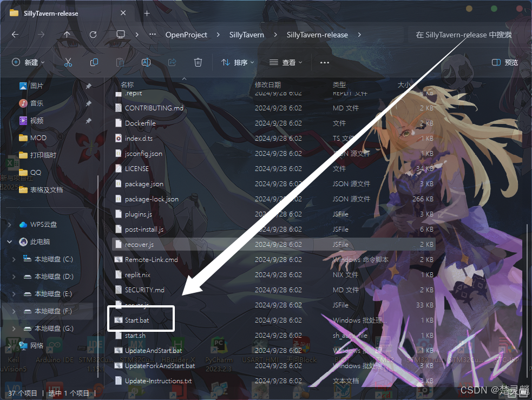Viewport: 532px width, 400px height.
Task: Go up one folder level arrow
Action: point(67,35)
